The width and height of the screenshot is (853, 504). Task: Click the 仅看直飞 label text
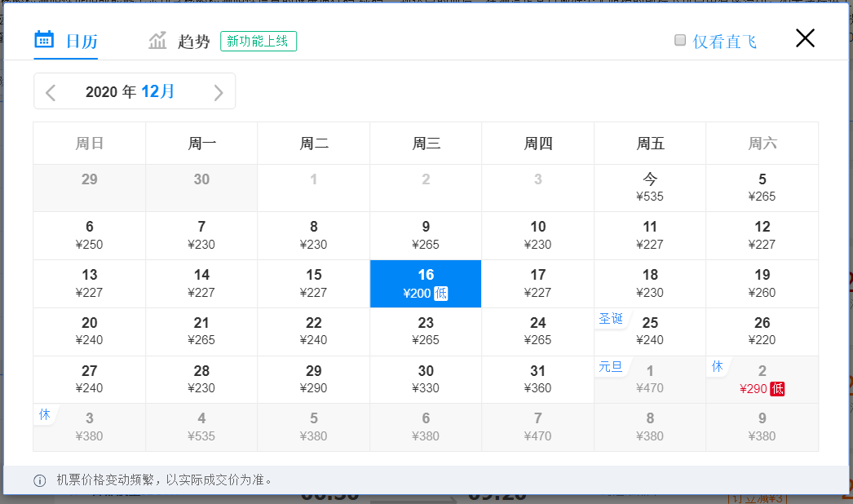click(725, 42)
